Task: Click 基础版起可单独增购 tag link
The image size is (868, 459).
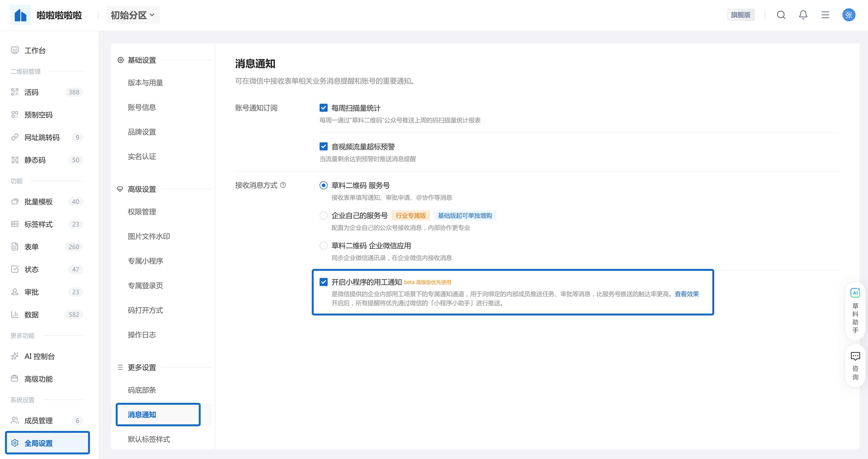Action: coord(465,215)
